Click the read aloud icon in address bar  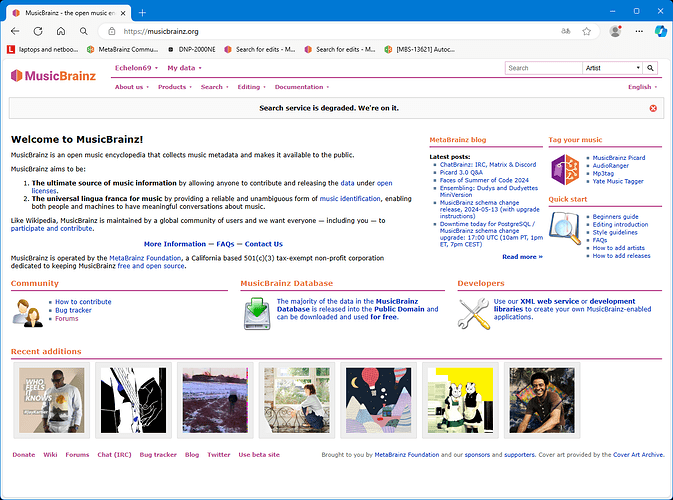click(x=566, y=31)
